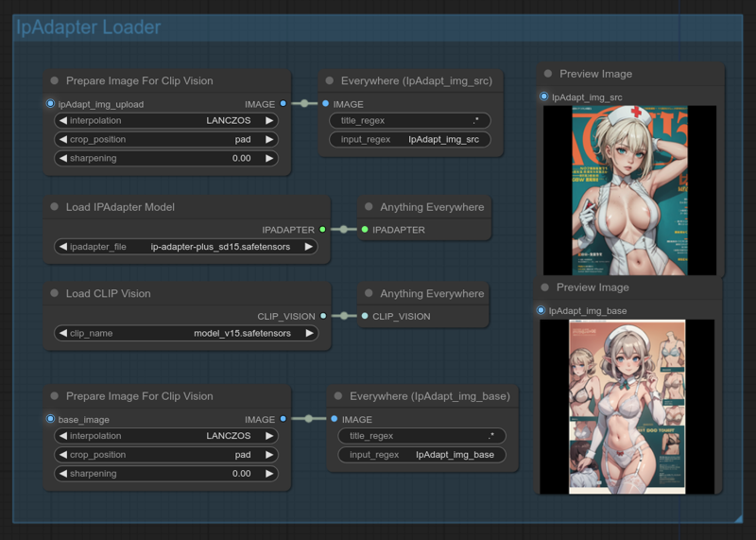Increase sharpening in base_image node
This screenshot has width=756, height=540.
(x=269, y=473)
